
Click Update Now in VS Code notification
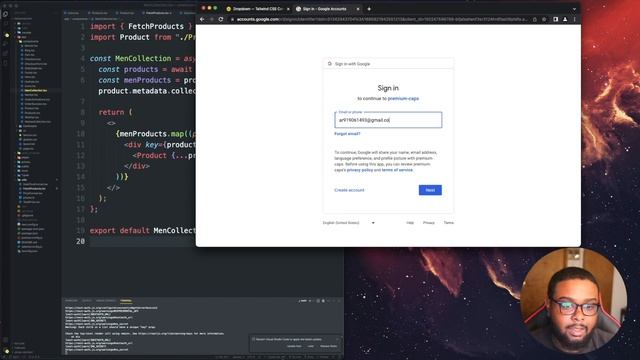click(x=294, y=346)
